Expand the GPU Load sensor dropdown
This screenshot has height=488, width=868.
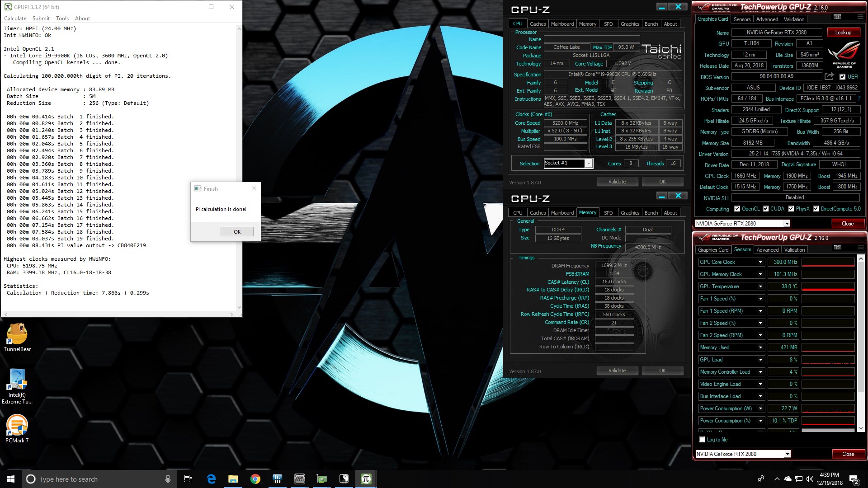click(x=760, y=360)
